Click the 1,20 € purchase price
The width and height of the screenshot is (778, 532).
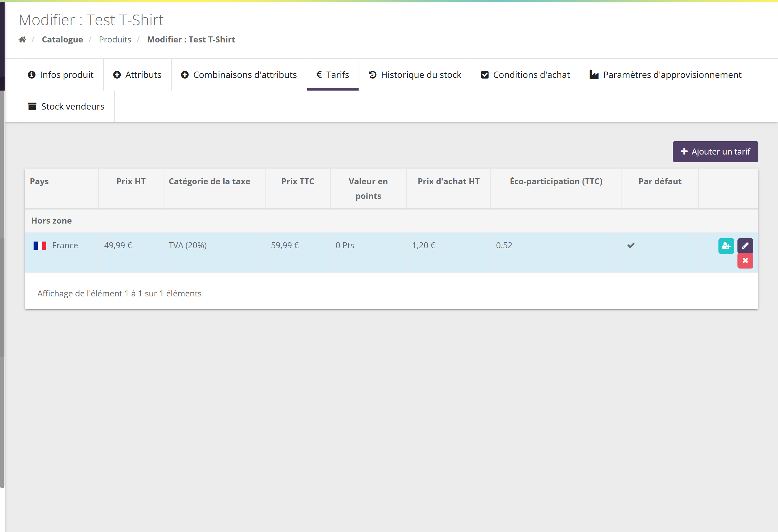(x=424, y=245)
